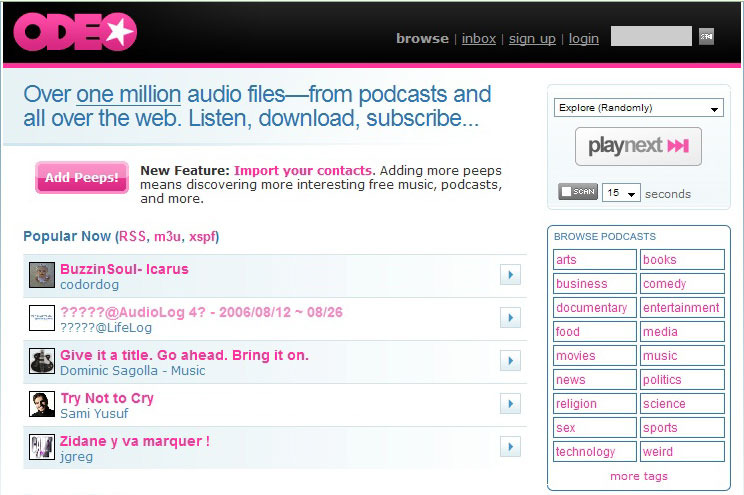Play Try Not to Cry track button

[x=511, y=404]
